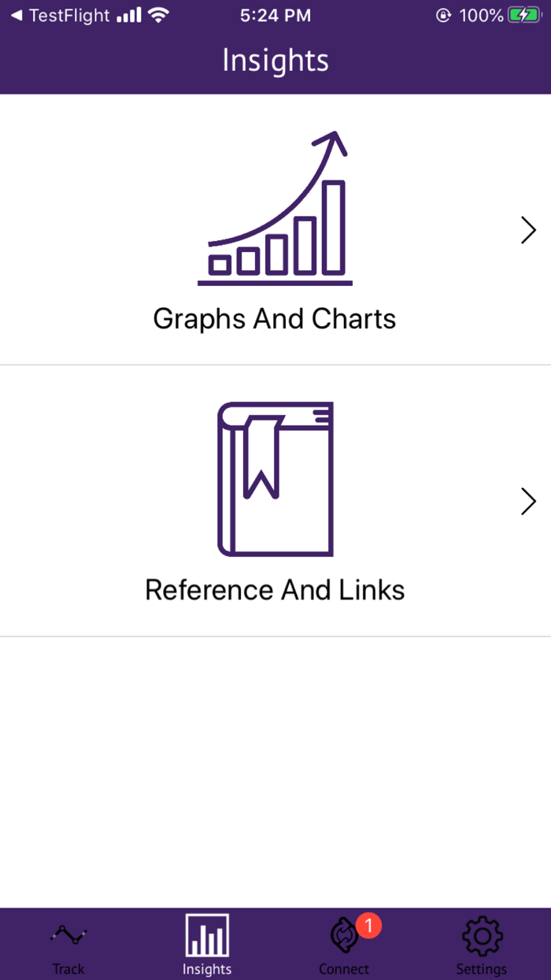Tap the notification badge on Connect
The height and width of the screenshot is (980, 551).
click(x=367, y=926)
